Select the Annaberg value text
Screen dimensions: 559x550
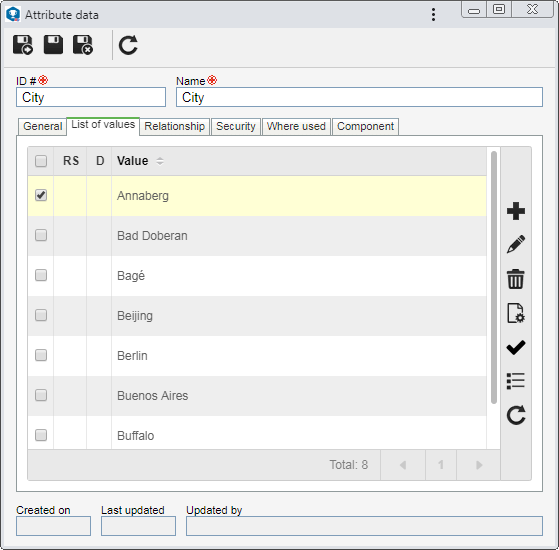(x=143, y=196)
